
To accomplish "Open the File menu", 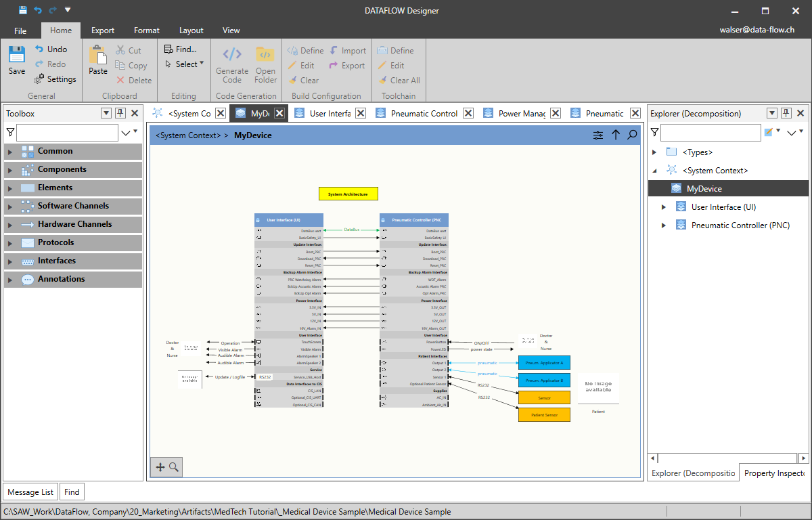I will (x=20, y=30).
